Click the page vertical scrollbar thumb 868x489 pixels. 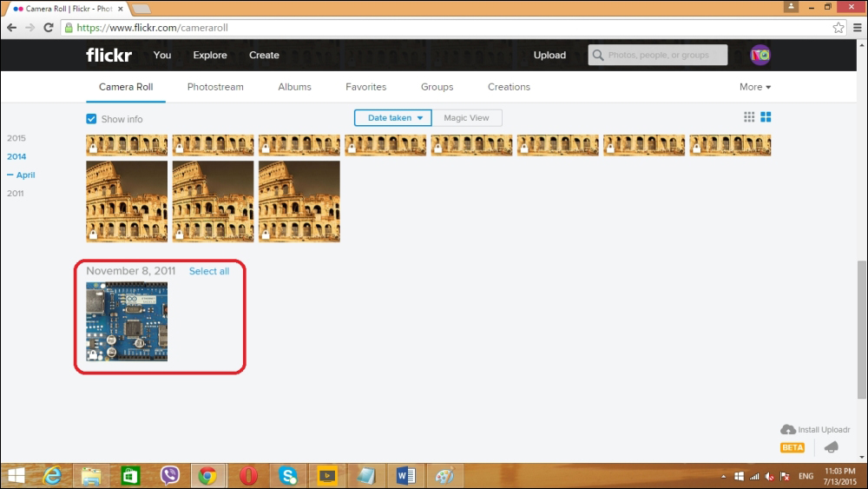point(861,329)
